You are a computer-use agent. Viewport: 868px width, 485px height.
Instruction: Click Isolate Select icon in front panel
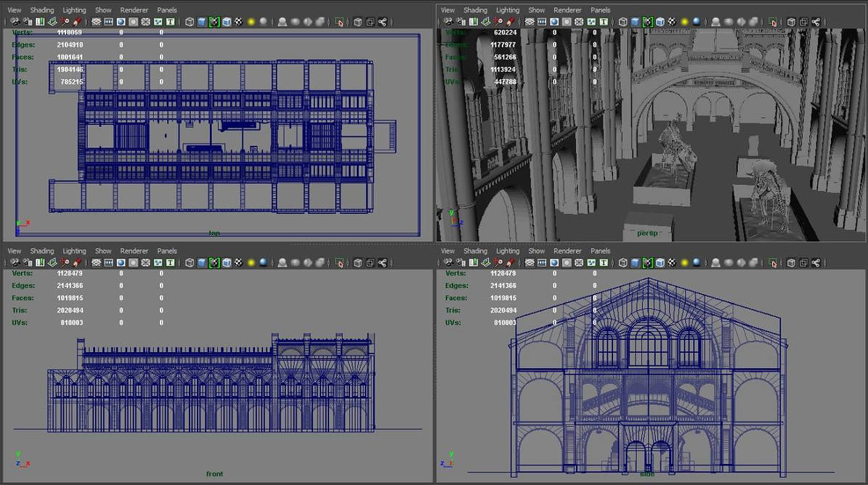tap(339, 263)
